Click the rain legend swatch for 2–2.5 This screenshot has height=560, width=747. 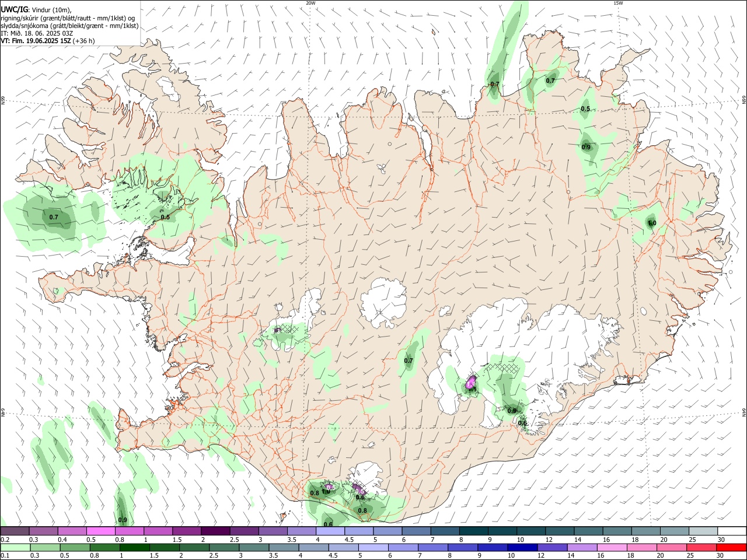tap(194, 548)
